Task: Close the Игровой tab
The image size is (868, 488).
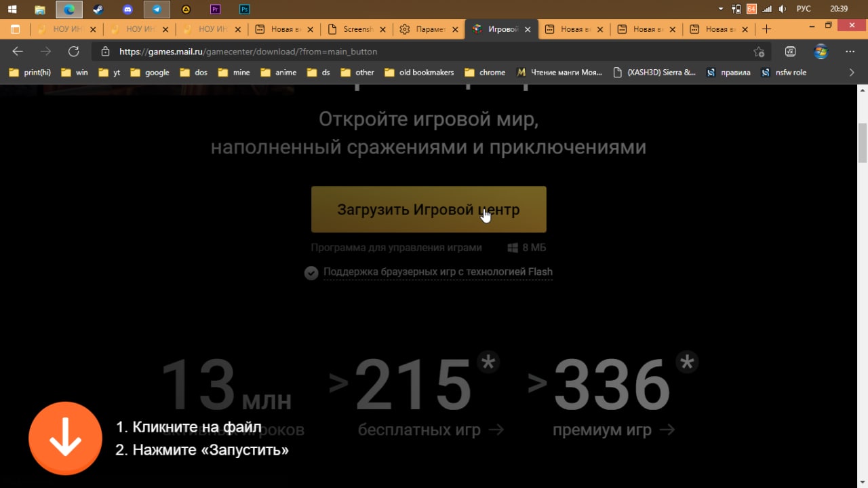Action: 528,29
